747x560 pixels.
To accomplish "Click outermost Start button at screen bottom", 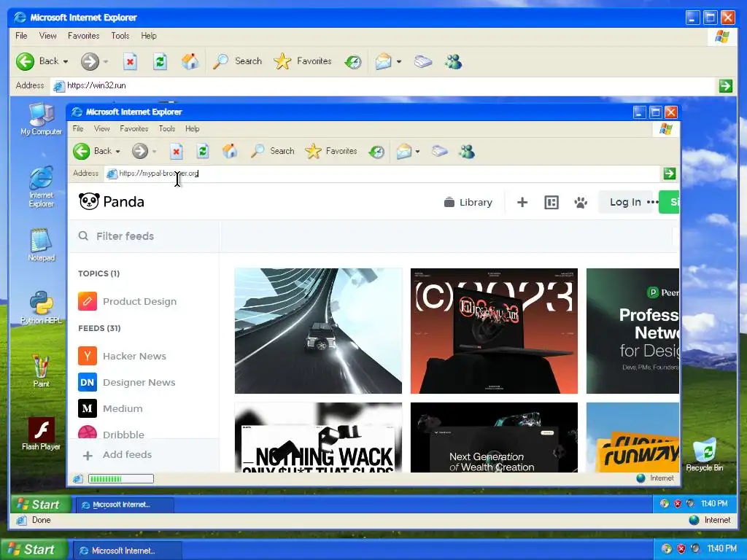I will (34, 550).
